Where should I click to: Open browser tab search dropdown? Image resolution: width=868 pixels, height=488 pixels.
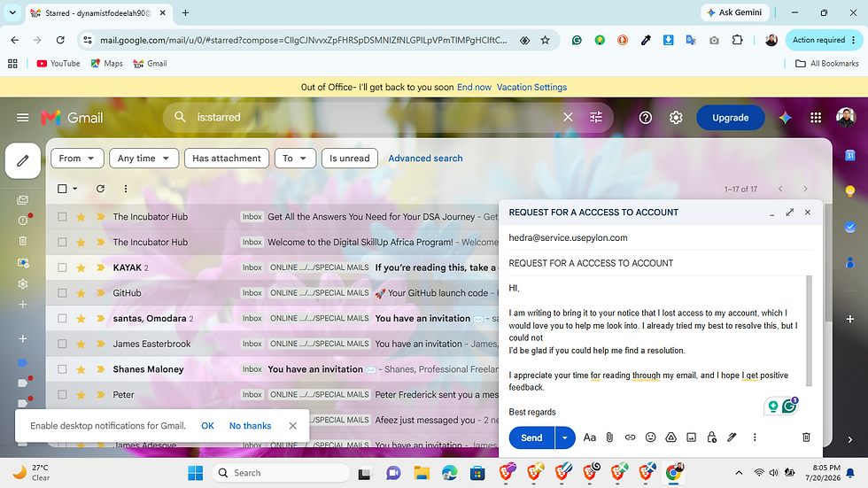click(12, 12)
